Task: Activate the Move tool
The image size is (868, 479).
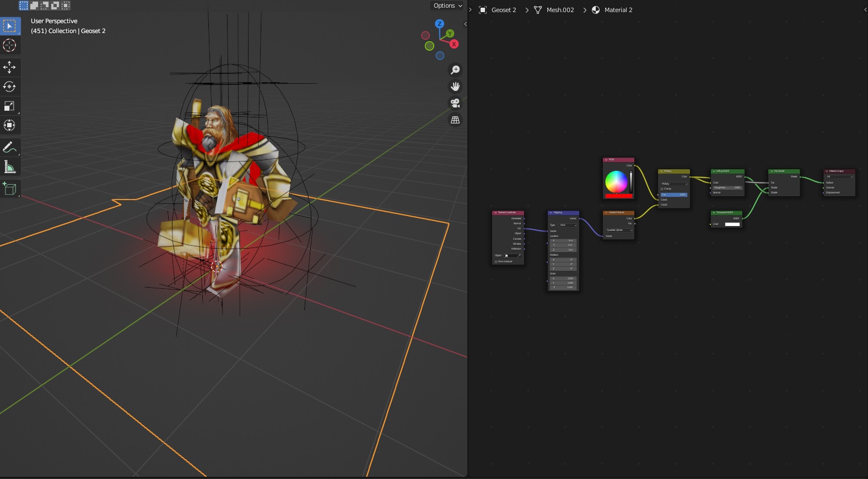Action: 9,67
